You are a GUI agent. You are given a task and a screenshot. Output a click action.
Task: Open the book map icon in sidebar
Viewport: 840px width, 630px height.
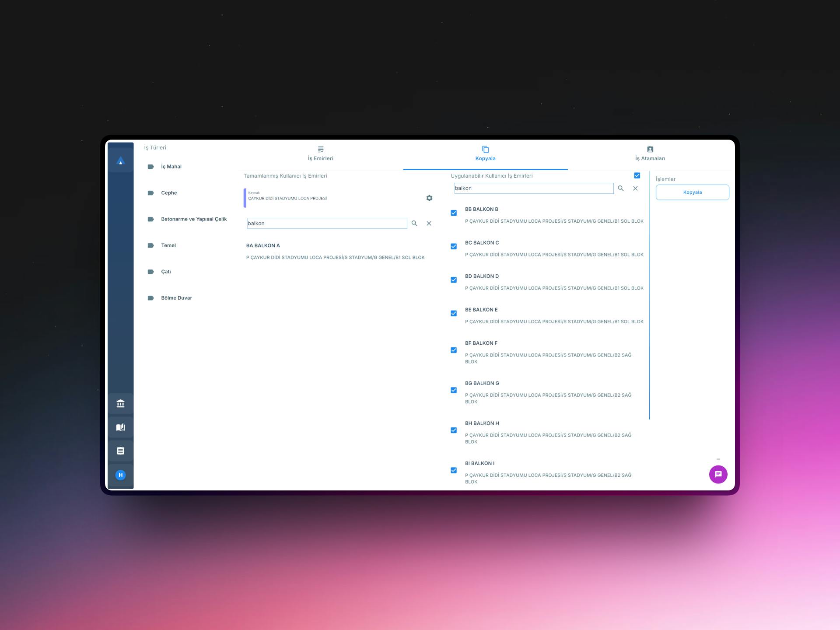121,427
